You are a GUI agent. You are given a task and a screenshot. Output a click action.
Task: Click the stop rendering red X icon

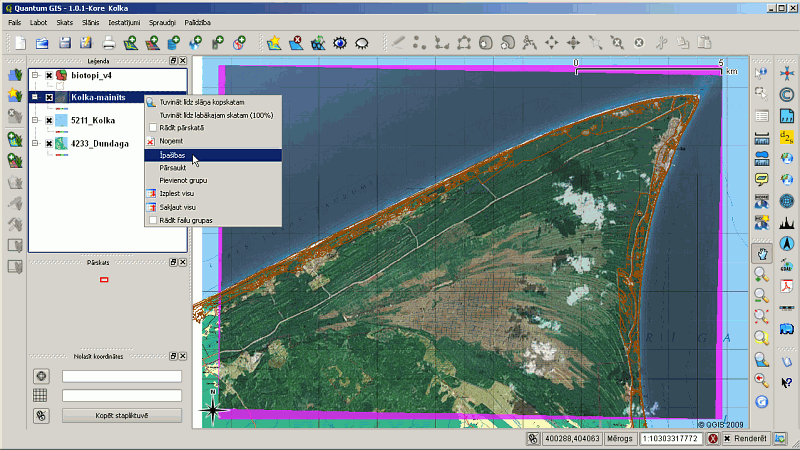pos(713,438)
